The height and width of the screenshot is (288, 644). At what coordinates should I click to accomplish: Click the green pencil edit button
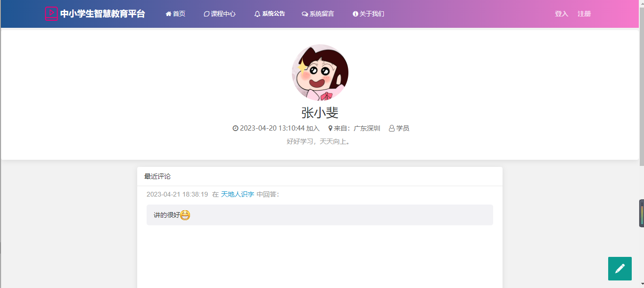(620, 269)
